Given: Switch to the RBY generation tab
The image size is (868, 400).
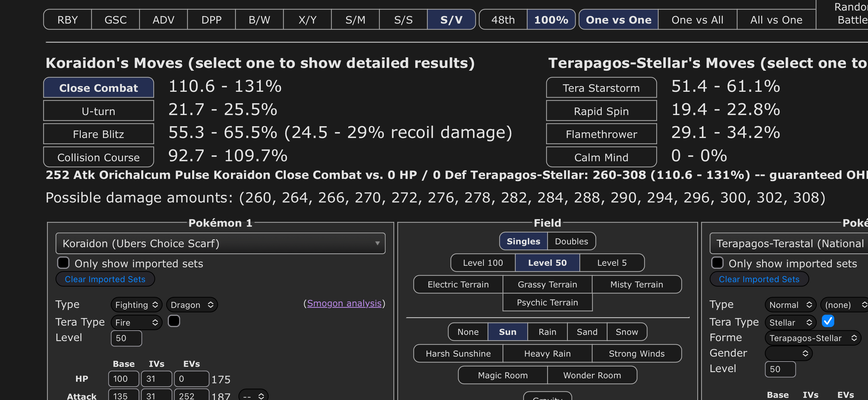Looking at the screenshot, I should click(67, 20).
